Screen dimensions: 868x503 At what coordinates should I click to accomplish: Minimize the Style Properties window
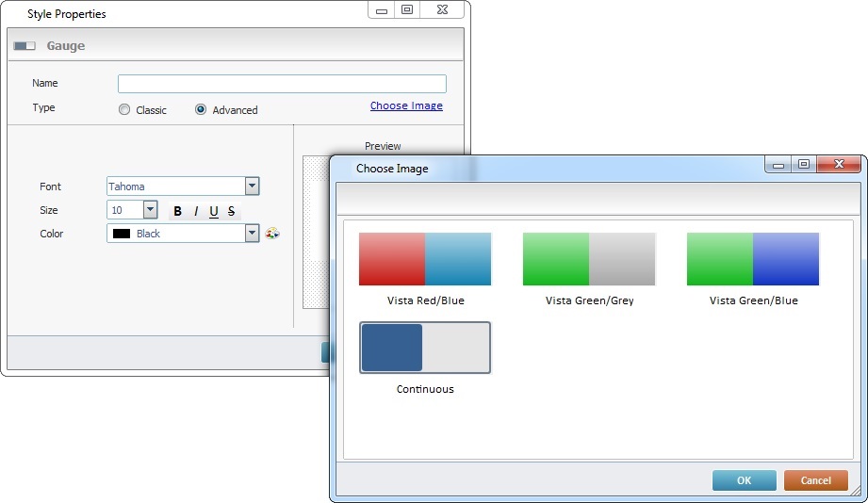[381, 10]
